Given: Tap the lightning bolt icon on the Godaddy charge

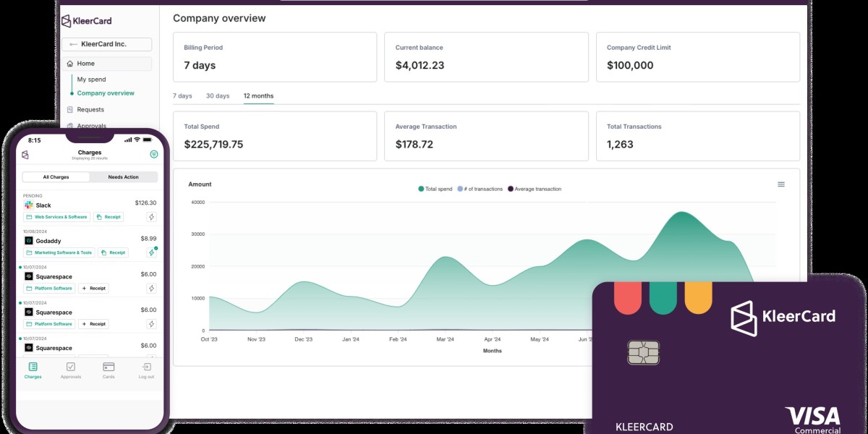Looking at the screenshot, I should (x=152, y=252).
